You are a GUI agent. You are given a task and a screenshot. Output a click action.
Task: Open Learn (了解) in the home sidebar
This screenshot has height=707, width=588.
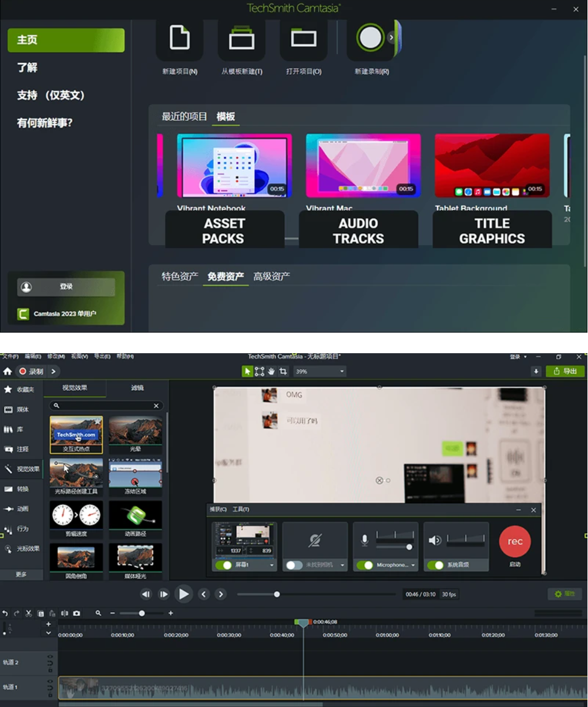27,68
